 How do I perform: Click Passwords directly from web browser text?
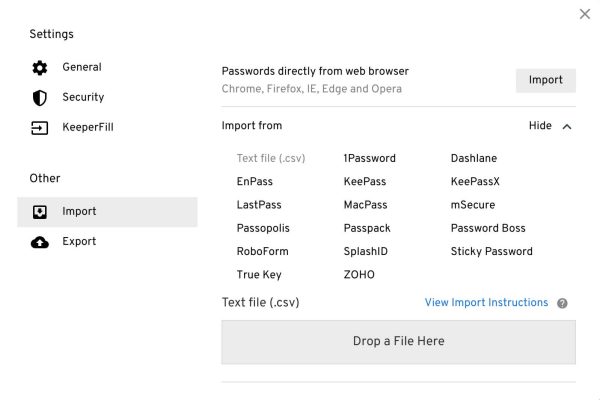(x=315, y=71)
